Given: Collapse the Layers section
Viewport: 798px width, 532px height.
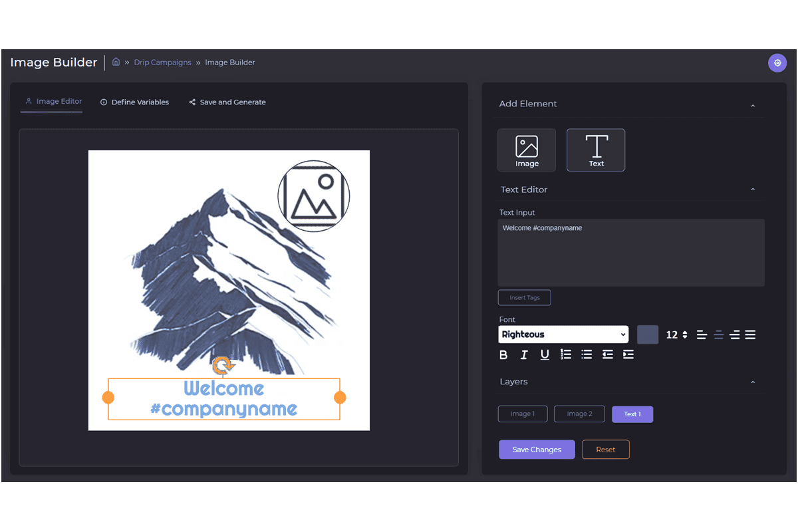Looking at the screenshot, I should point(753,382).
